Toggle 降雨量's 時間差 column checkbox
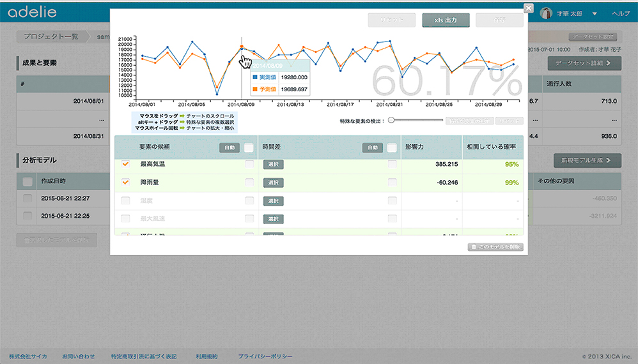The width and height of the screenshot is (638, 364). point(392,183)
